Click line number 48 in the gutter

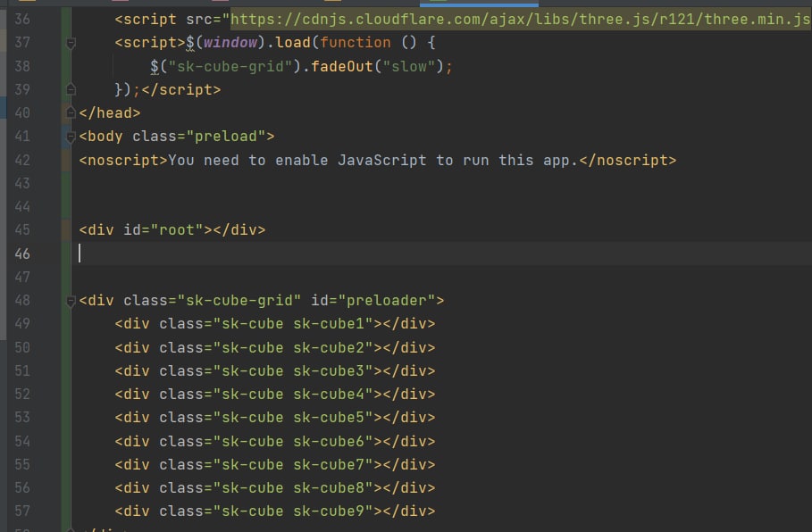pos(22,300)
